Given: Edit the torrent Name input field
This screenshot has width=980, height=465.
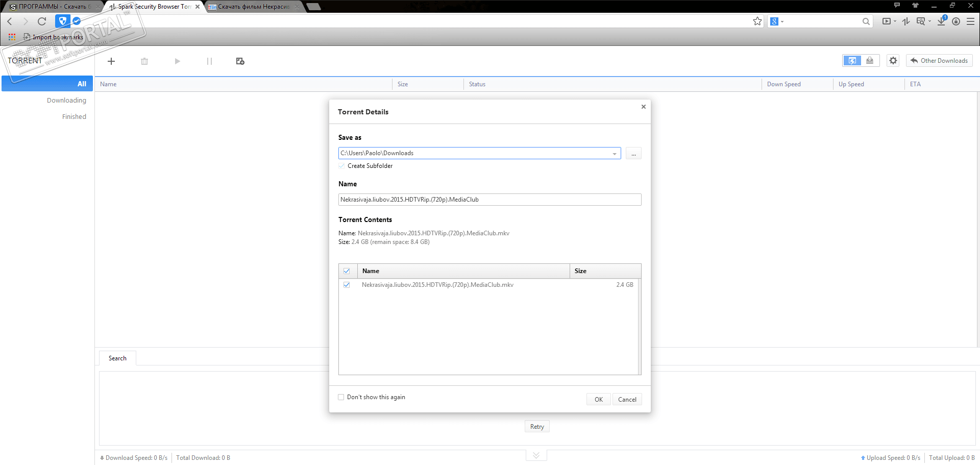Looking at the screenshot, I should (x=489, y=200).
